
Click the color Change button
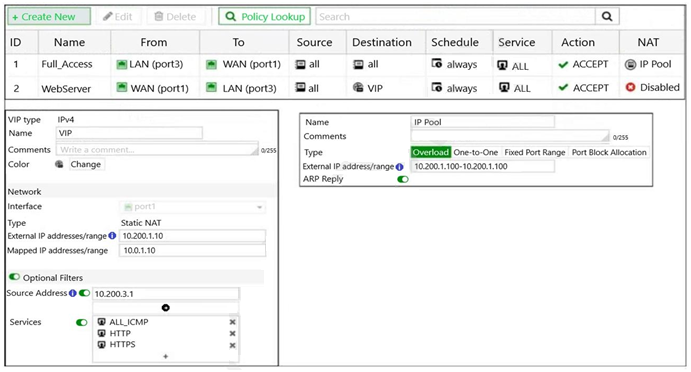point(86,164)
